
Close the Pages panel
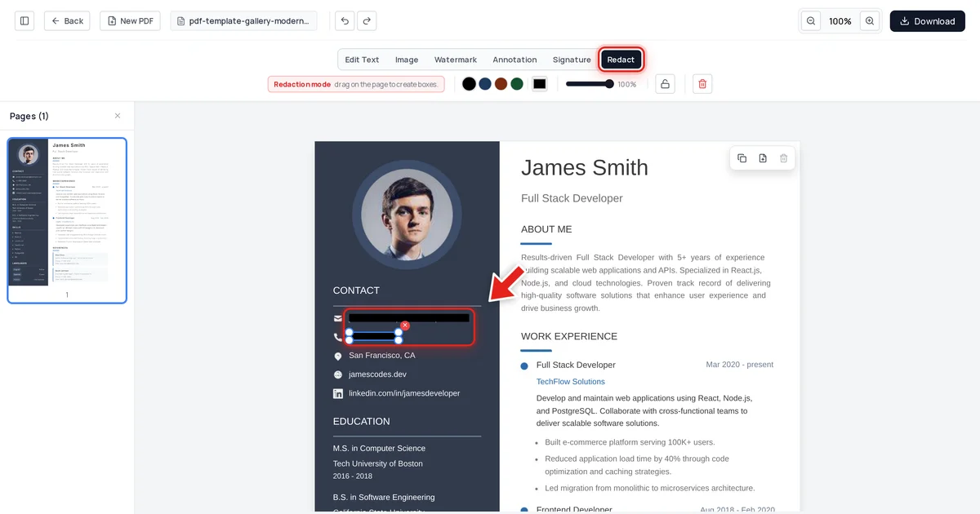[x=117, y=116]
